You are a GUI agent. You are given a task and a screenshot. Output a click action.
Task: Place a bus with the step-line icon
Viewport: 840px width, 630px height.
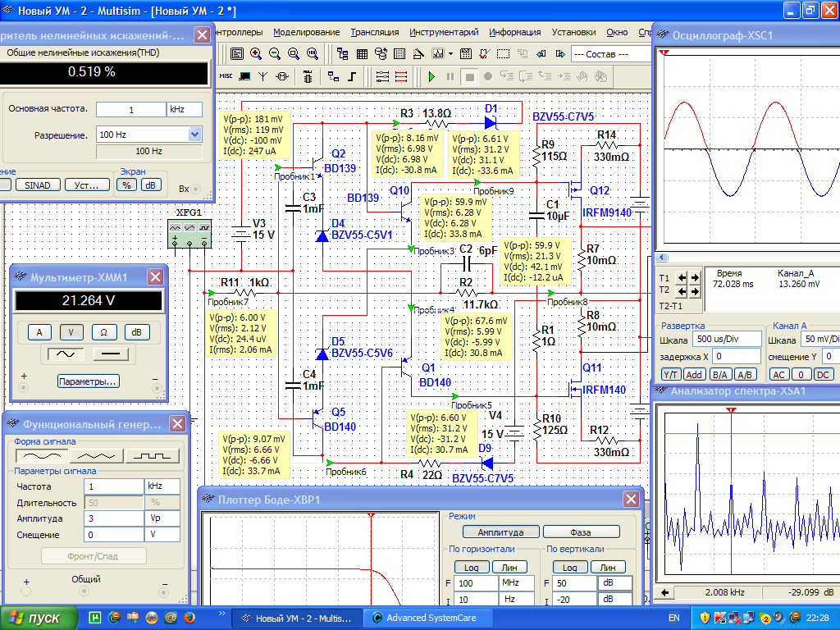pos(352,76)
